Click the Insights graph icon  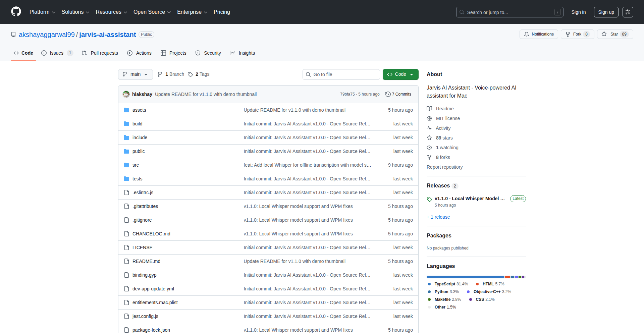(x=233, y=53)
